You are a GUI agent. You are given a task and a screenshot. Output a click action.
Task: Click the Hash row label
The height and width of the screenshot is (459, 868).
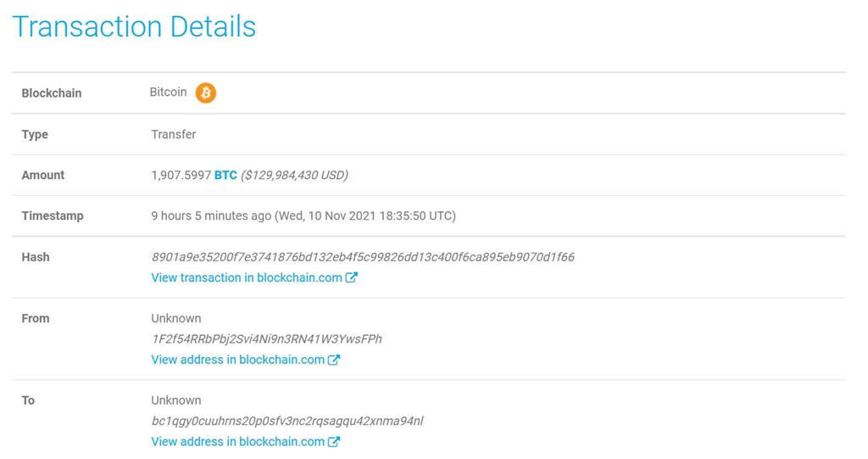click(x=36, y=257)
